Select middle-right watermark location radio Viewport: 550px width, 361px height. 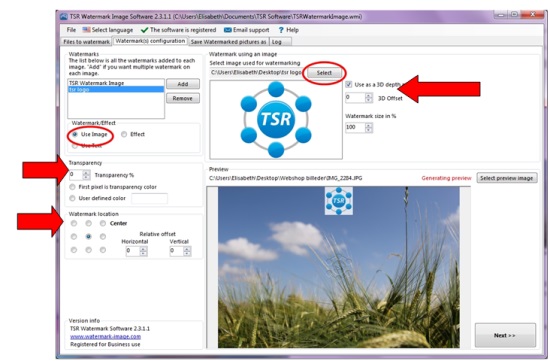click(102, 237)
